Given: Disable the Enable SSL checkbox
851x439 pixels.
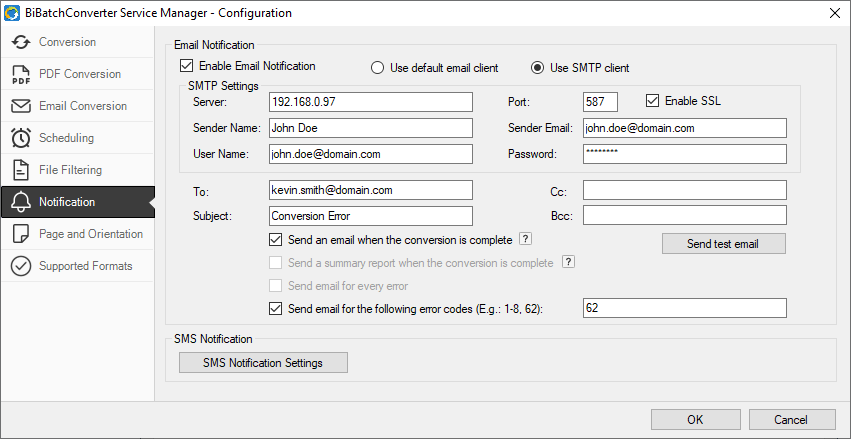Looking at the screenshot, I should click(652, 100).
